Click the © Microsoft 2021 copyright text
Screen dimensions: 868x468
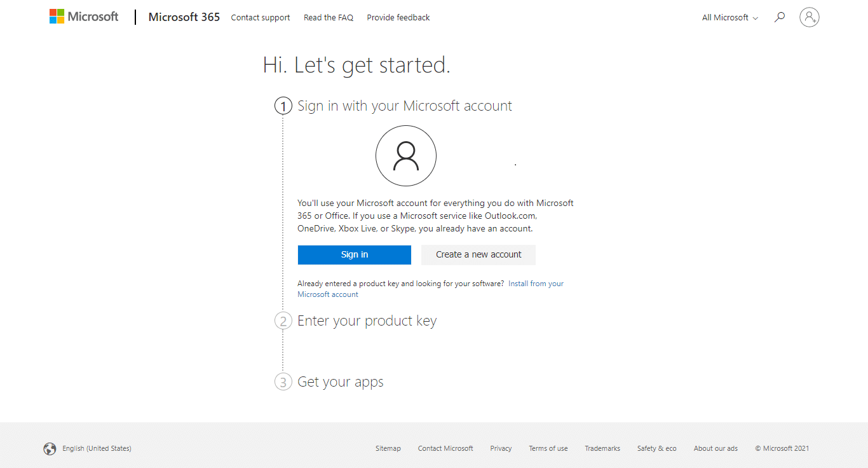point(782,449)
